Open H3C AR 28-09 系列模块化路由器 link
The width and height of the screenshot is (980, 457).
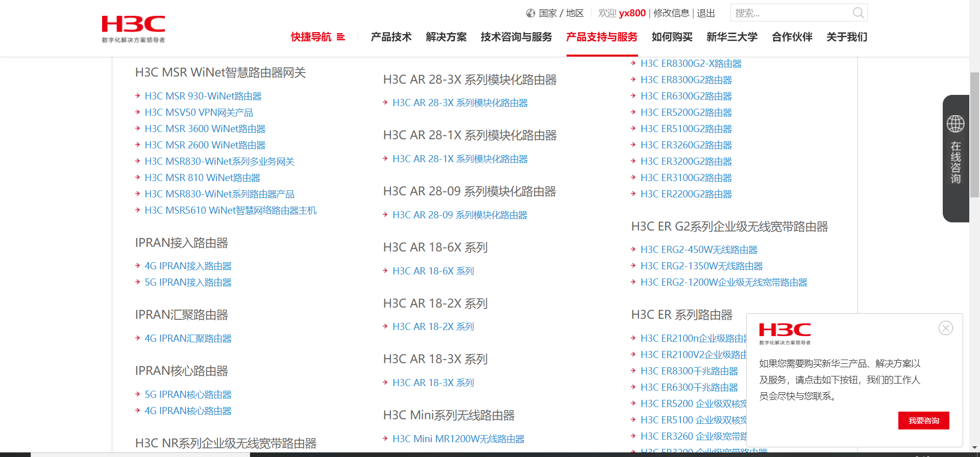460,215
